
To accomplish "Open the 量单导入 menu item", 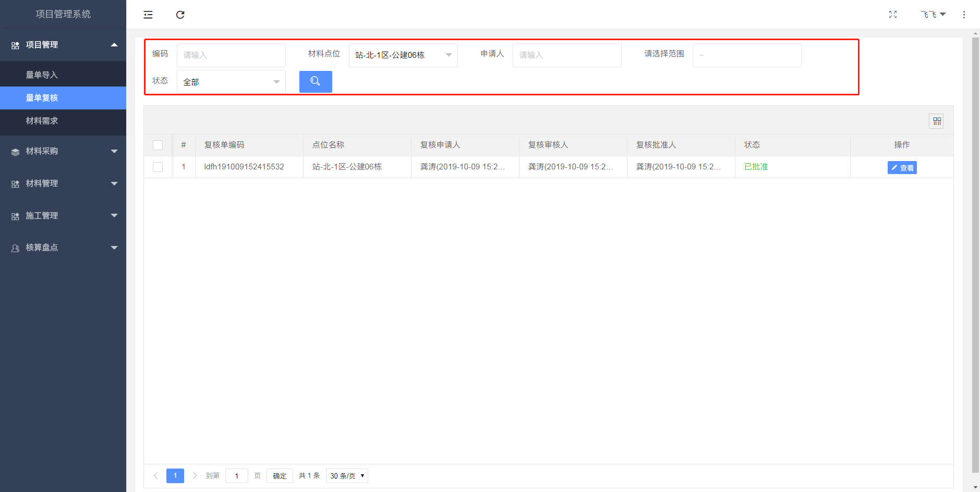I will 63,75.
